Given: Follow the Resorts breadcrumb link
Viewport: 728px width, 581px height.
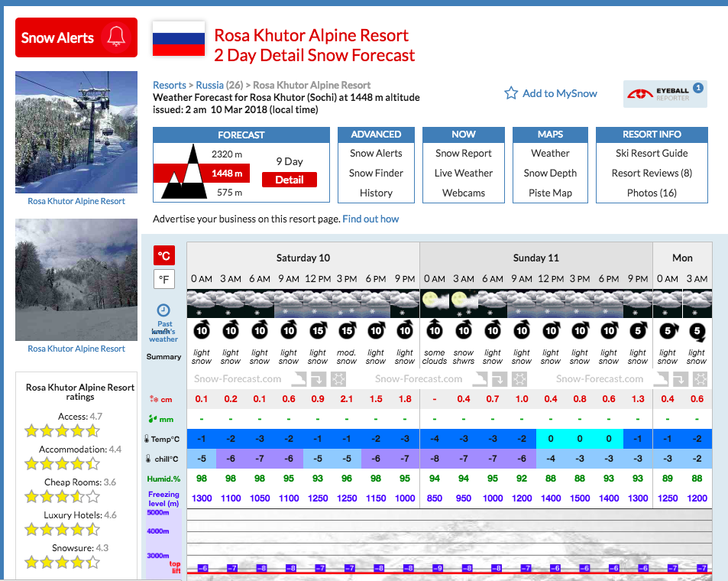Looking at the screenshot, I should click(170, 85).
